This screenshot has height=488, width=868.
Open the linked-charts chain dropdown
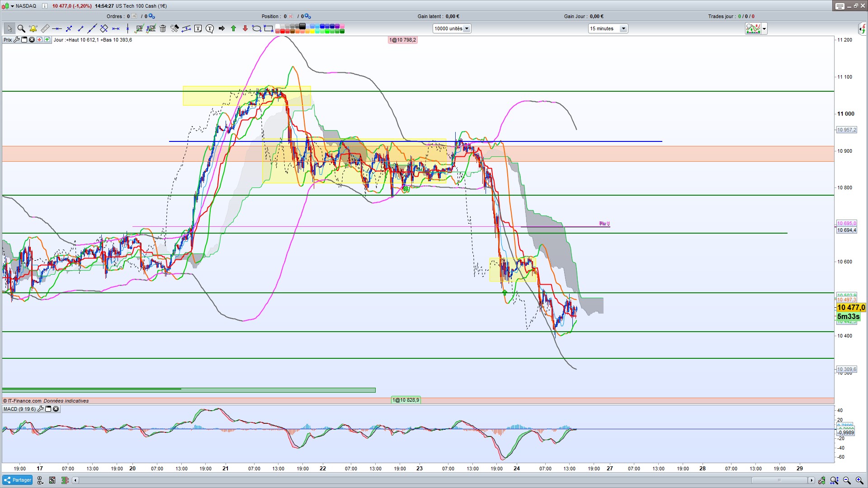(x=40, y=480)
